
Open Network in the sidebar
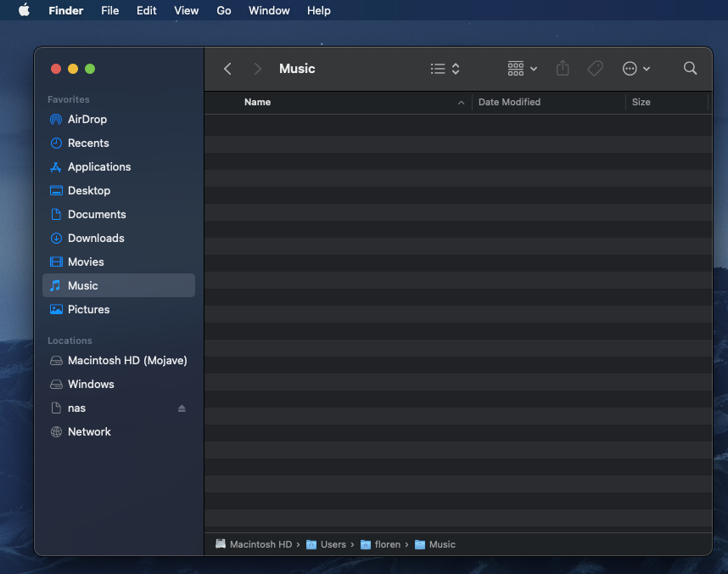119,432
